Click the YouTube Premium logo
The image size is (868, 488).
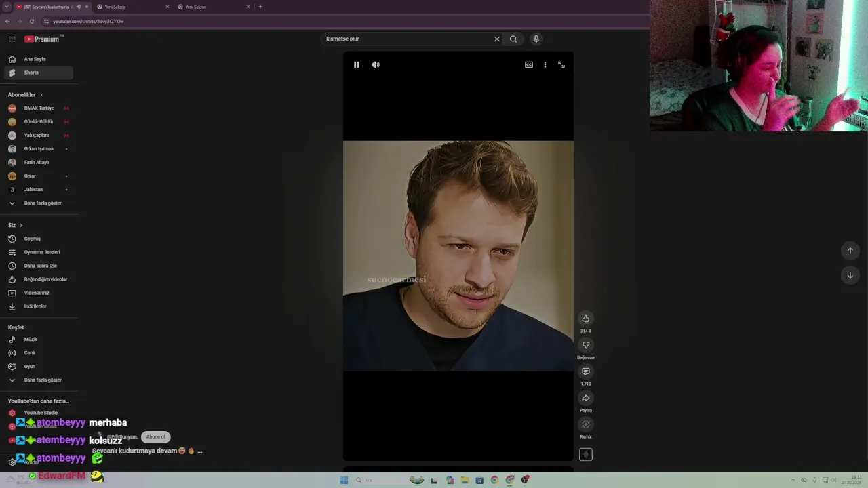click(42, 39)
